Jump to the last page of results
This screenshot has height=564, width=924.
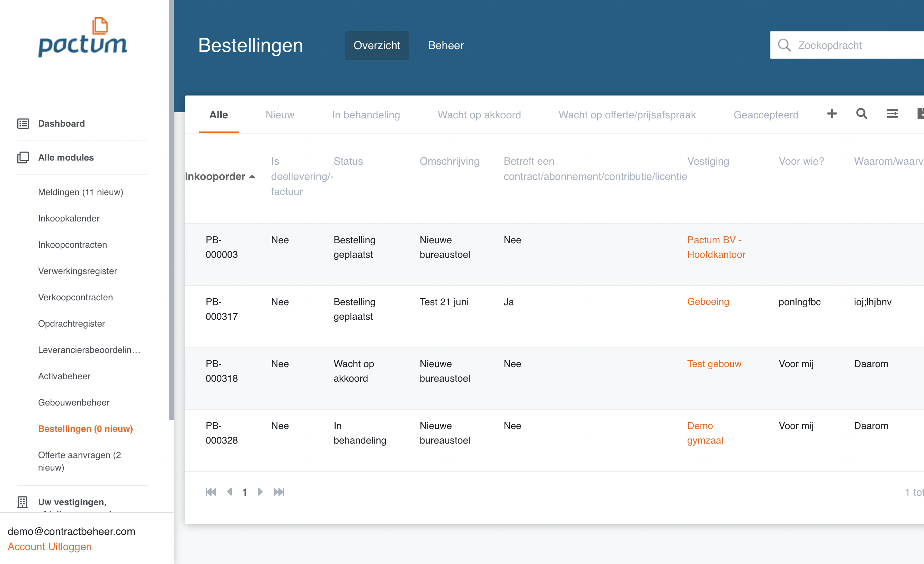279,492
